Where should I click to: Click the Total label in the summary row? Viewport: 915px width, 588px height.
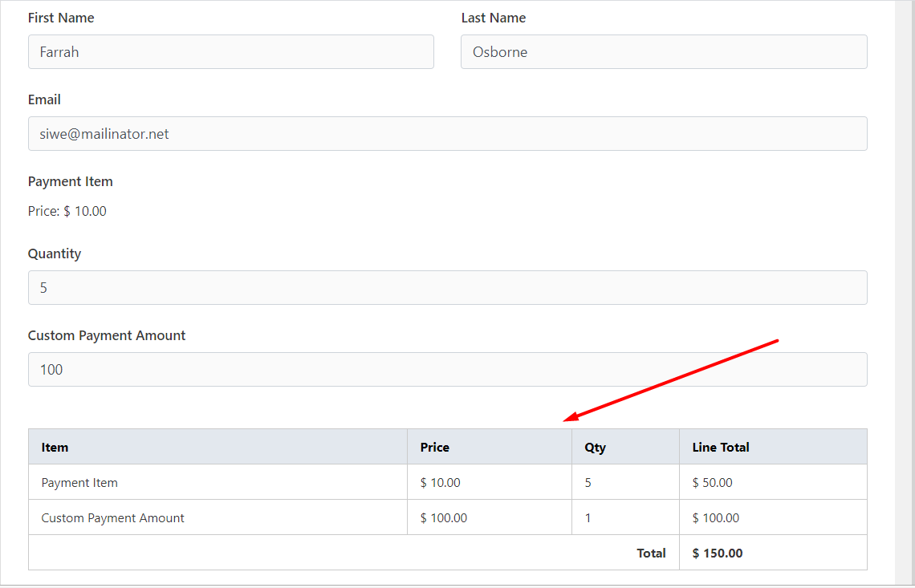tap(651, 553)
